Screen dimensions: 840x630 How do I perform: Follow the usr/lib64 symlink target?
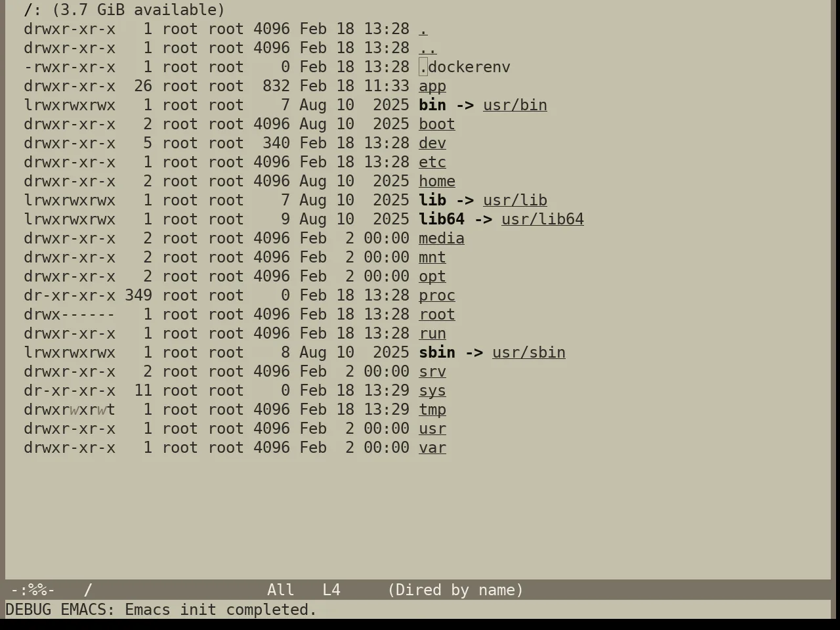(543, 219)
